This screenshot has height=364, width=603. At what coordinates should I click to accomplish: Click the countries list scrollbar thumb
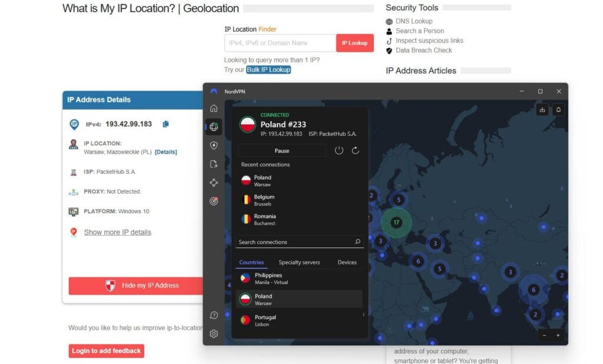click(x=363, y=315)
